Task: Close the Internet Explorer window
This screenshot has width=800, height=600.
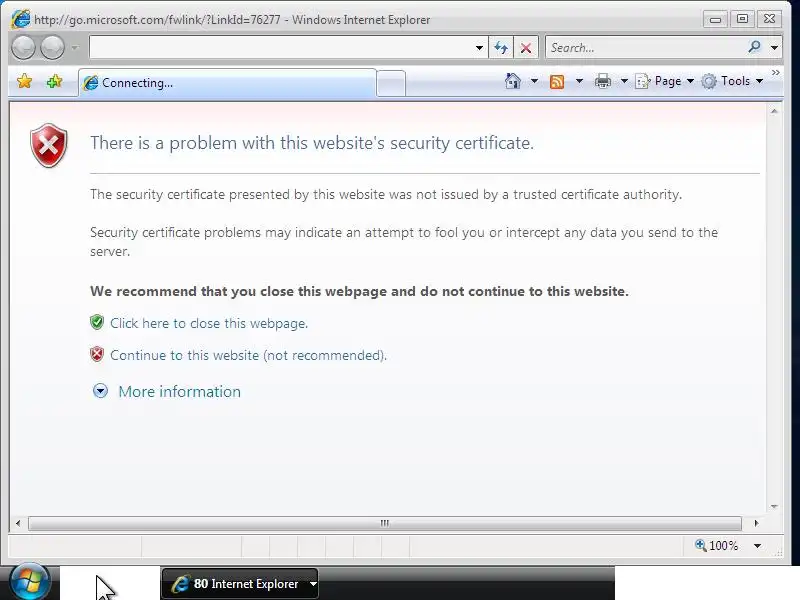Action: tap(769, 19)
